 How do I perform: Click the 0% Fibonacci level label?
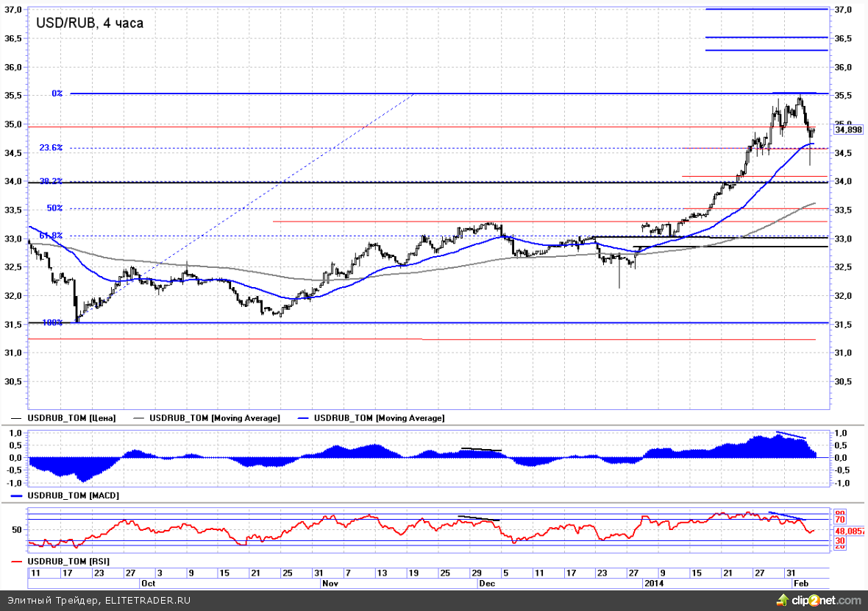[x=57, y=93]
